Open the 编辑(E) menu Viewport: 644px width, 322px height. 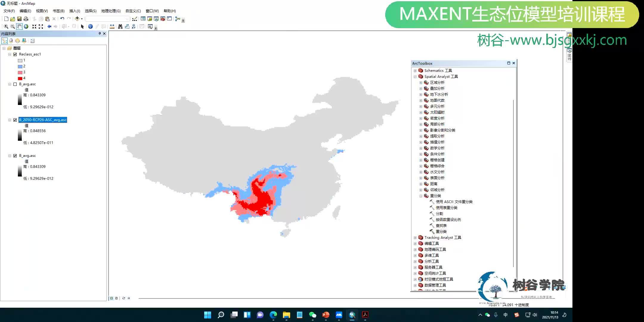25,11
